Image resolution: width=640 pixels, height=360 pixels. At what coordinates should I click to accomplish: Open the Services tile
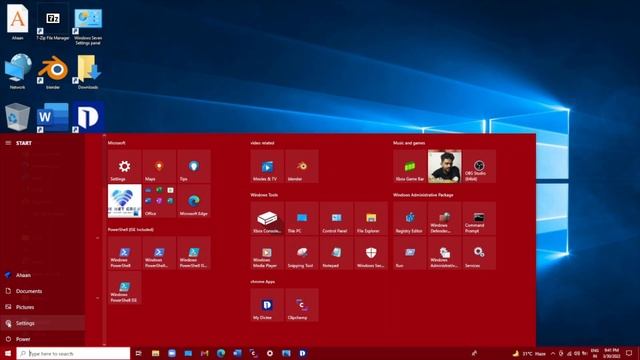tap(479, 253)
